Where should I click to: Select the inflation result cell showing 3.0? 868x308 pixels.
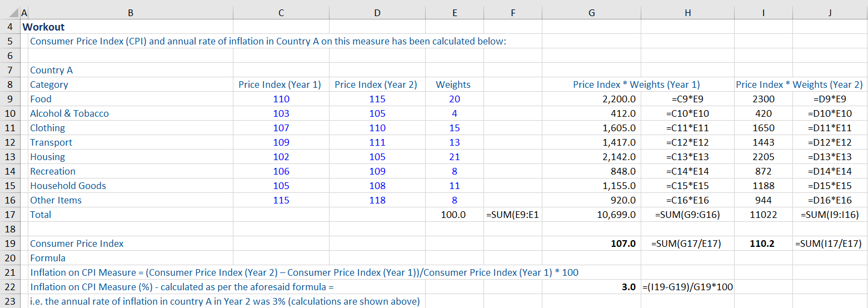tap(628, 287)
